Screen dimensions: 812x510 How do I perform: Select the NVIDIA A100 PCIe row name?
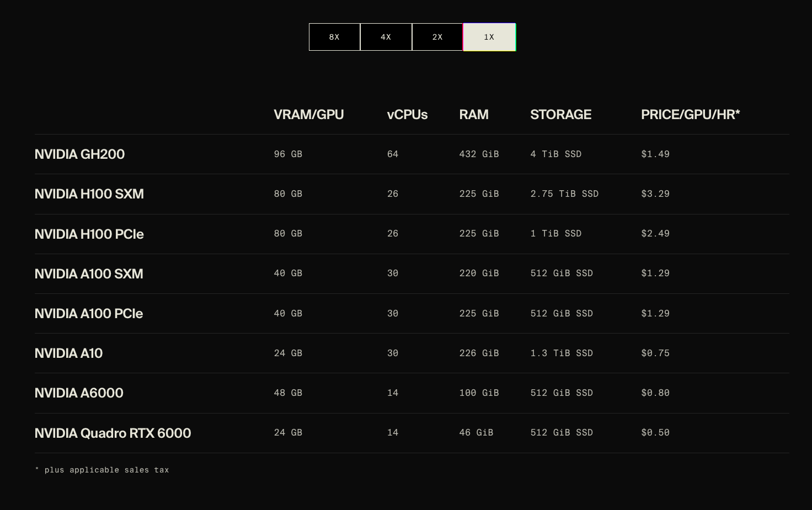pyautogui.click(x=89, y=314)
